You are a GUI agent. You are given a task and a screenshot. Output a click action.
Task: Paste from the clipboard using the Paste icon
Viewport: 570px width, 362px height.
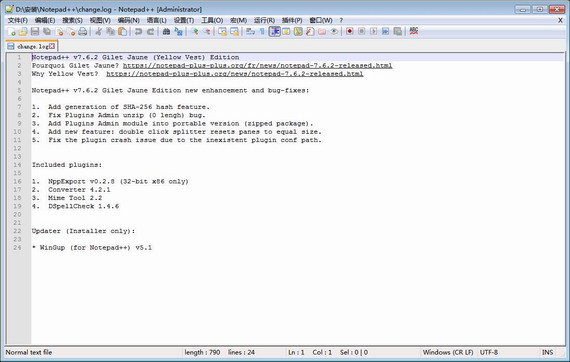pyautogui.click(x=123, y=32)
